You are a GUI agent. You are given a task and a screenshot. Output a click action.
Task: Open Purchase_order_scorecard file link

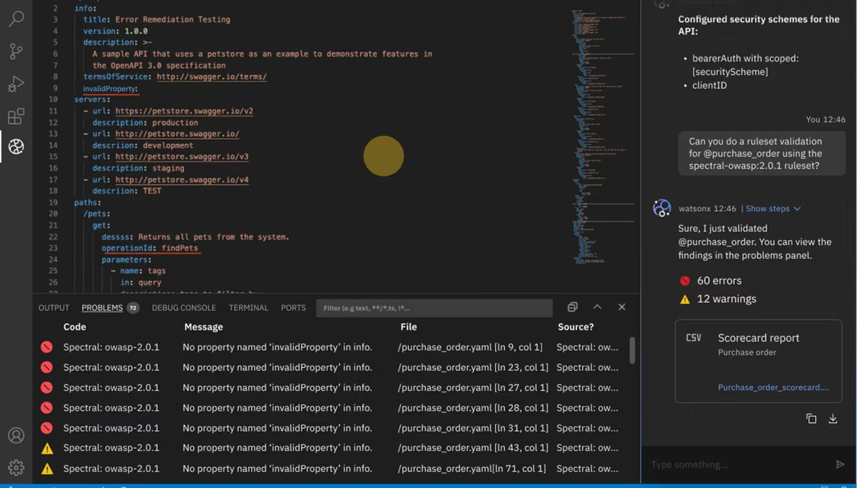pos(773,388)
